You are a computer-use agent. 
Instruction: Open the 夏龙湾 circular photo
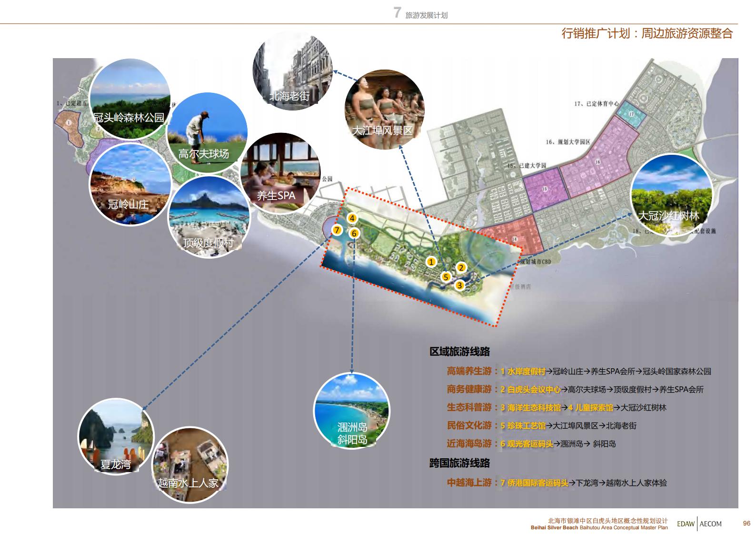[116, 437]
